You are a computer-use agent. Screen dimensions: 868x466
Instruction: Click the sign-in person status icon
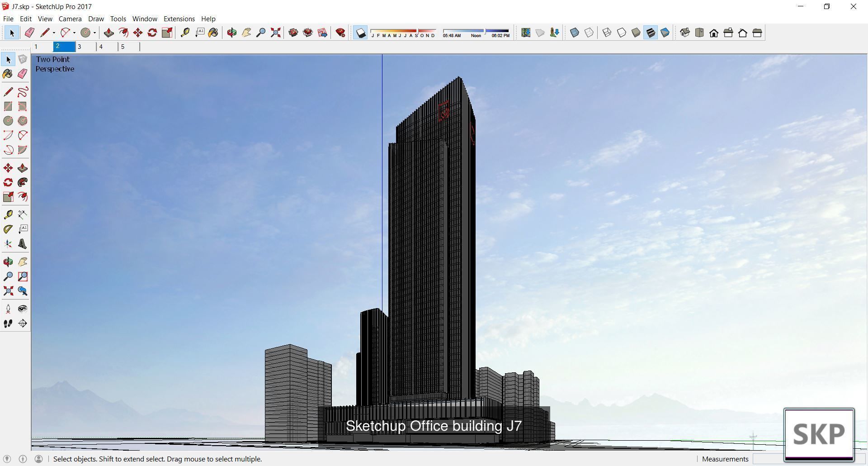point(38,459)
